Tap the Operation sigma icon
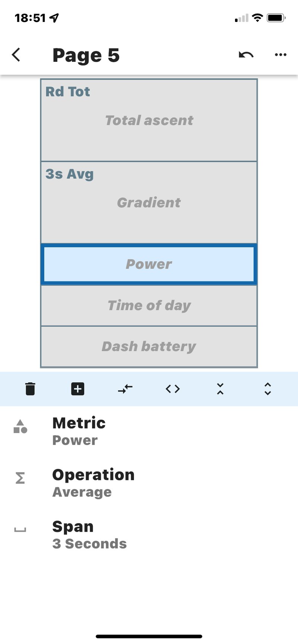This screenshot has width=298, height=644. [20, 478]
